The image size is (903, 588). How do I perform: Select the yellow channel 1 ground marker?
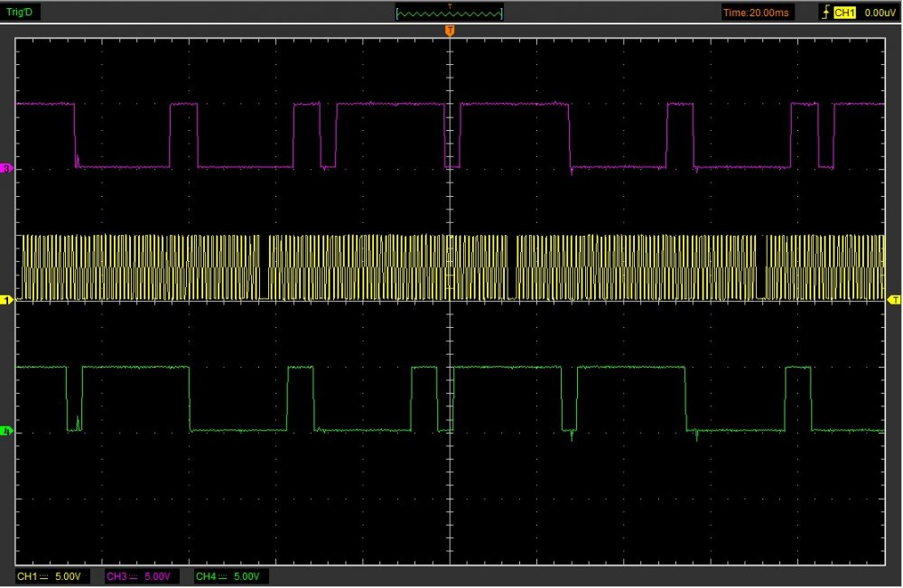[x=7, y=299]
